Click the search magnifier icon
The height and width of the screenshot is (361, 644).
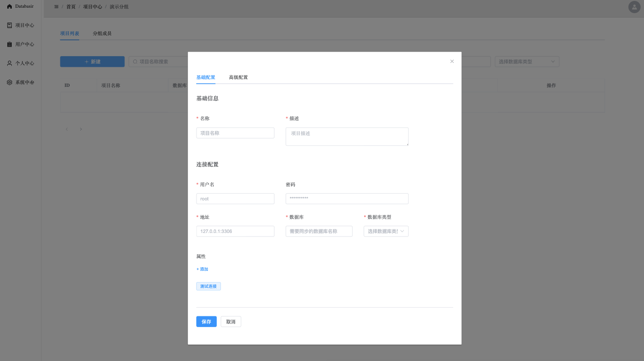(135, 62)
